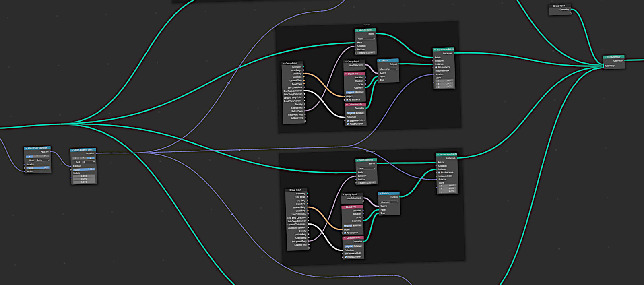
Task: Open the Pivot dropdown set to Auto
Action: click(43, 160)
